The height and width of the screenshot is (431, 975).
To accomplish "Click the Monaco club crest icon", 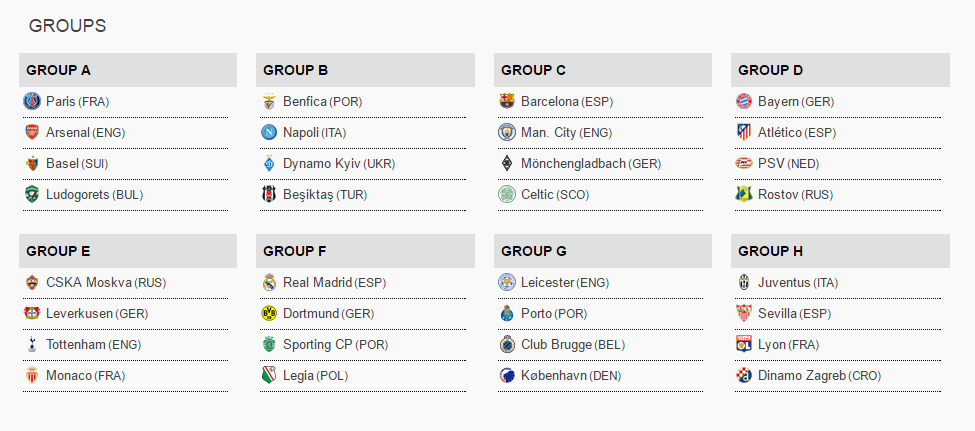I will pos(32,376).
